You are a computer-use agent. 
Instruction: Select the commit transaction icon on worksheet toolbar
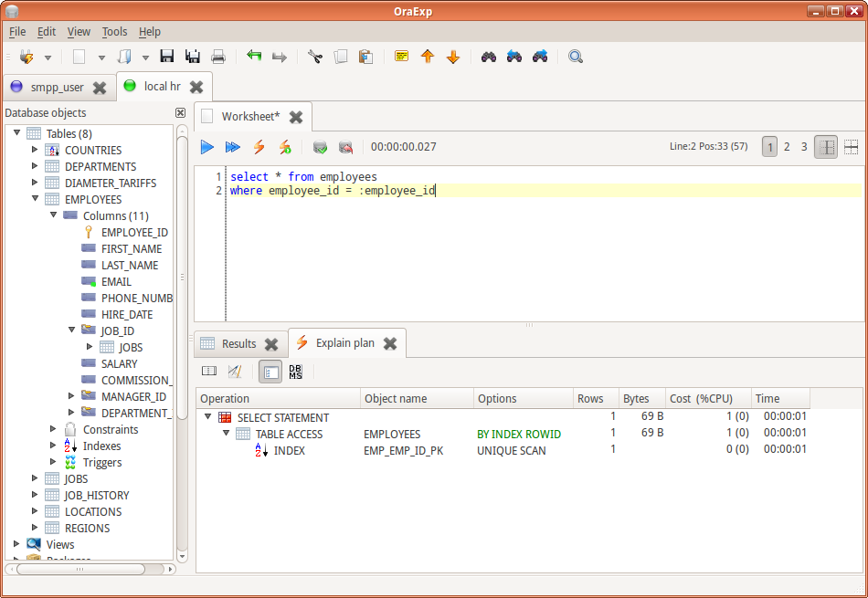click(321, 147)
